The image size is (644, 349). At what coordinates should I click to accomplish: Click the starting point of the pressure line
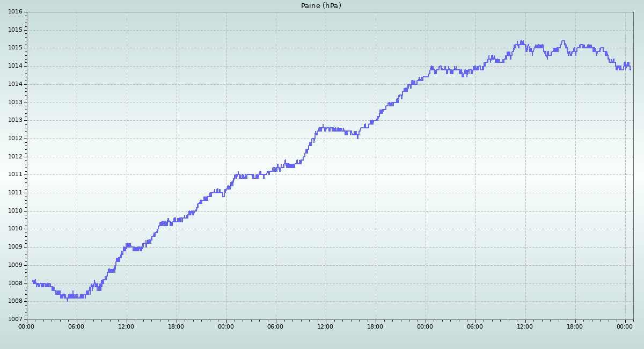(x=33, y=281)
